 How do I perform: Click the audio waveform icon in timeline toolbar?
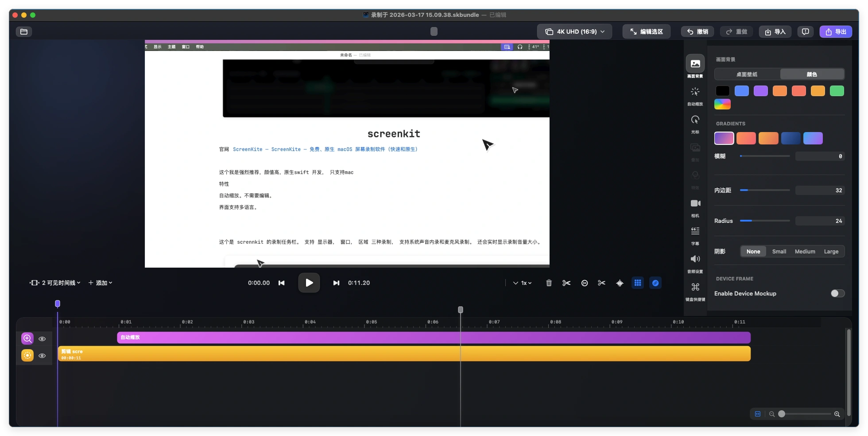tap(620, 283)
